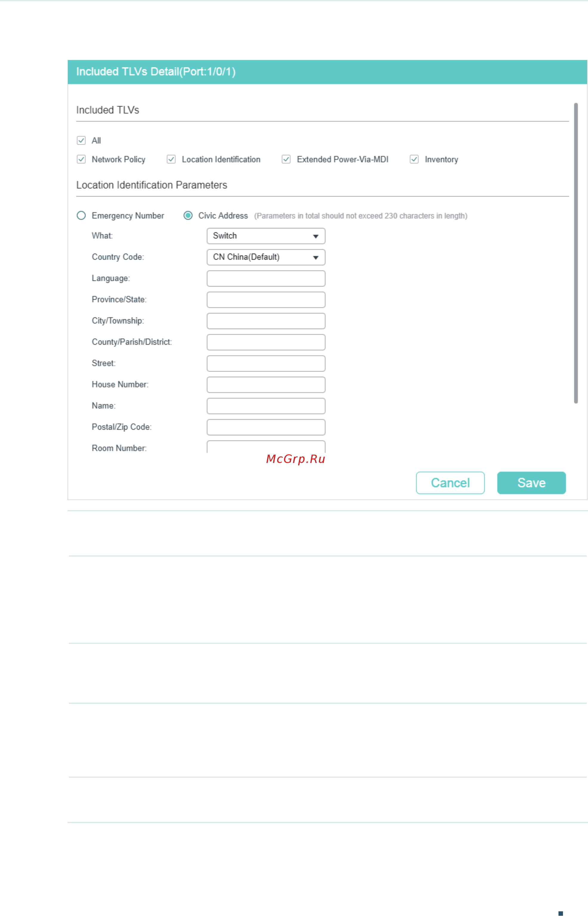The image size is (588, 917).
Task: Click the City/Township text box
Action: coord(266,321)
